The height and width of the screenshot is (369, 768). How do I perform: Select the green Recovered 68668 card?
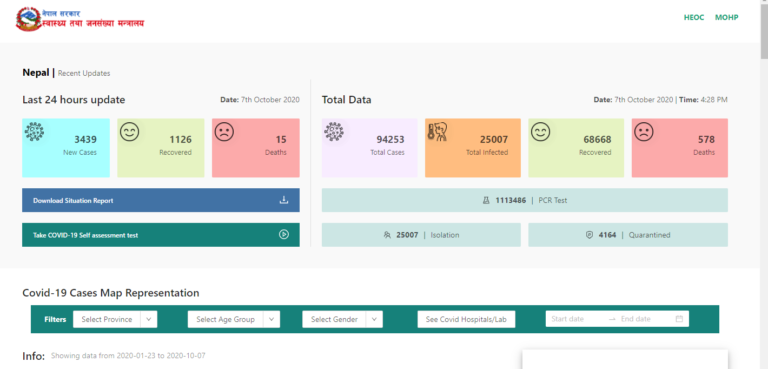tap(576, 148)
